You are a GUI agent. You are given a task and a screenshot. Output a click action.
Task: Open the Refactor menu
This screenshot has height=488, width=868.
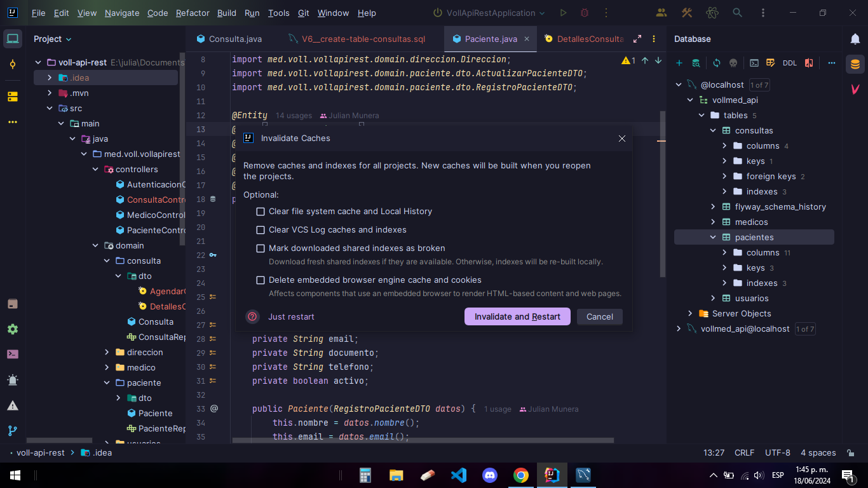pyautogui.click(x=193, y=13)
